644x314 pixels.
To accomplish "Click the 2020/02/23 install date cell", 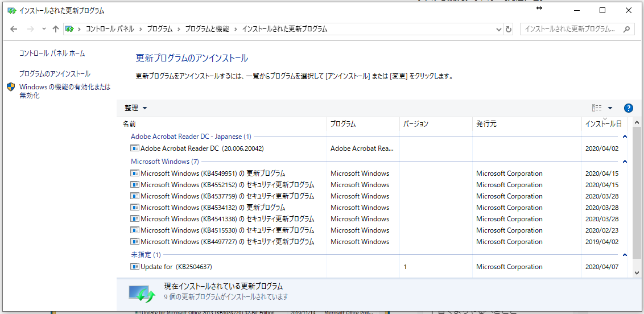I will (x=602, y=230).
